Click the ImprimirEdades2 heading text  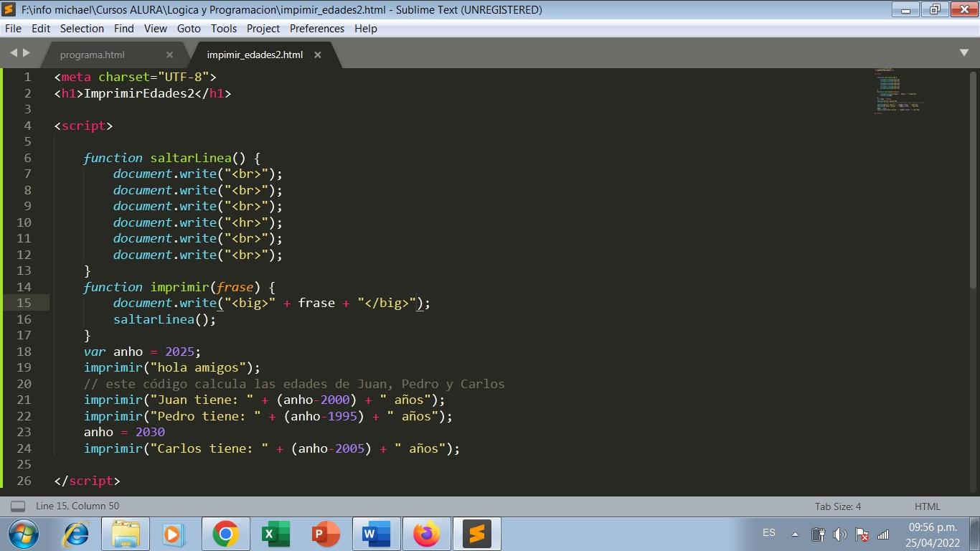pos(139,93)
